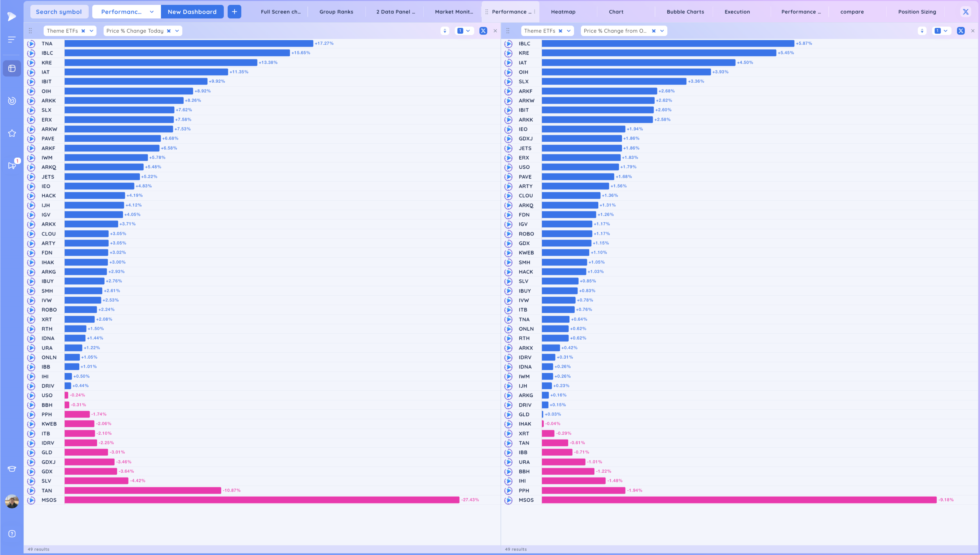The height and width of the screenshot is (555, 980).
Task: Remove the Price % Change Today filter
Action: (x=169, y=31)
